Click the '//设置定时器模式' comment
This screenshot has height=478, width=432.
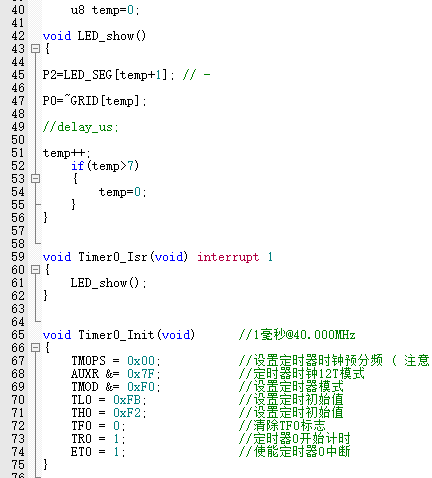point(291,387)
